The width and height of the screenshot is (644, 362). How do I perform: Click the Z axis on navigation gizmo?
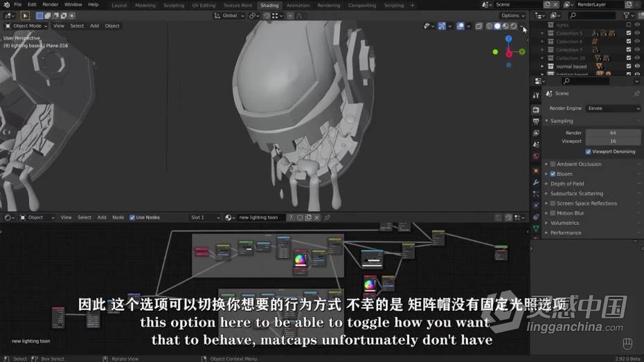509,39
